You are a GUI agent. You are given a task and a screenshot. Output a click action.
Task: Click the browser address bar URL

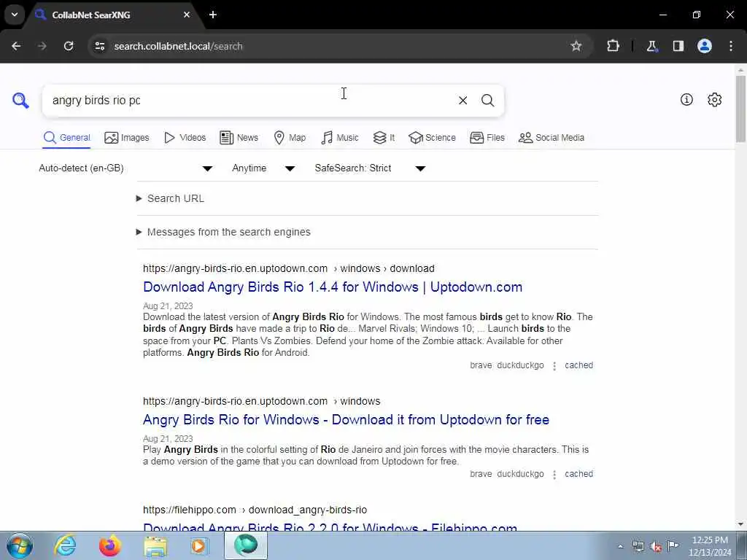[179, 46]
